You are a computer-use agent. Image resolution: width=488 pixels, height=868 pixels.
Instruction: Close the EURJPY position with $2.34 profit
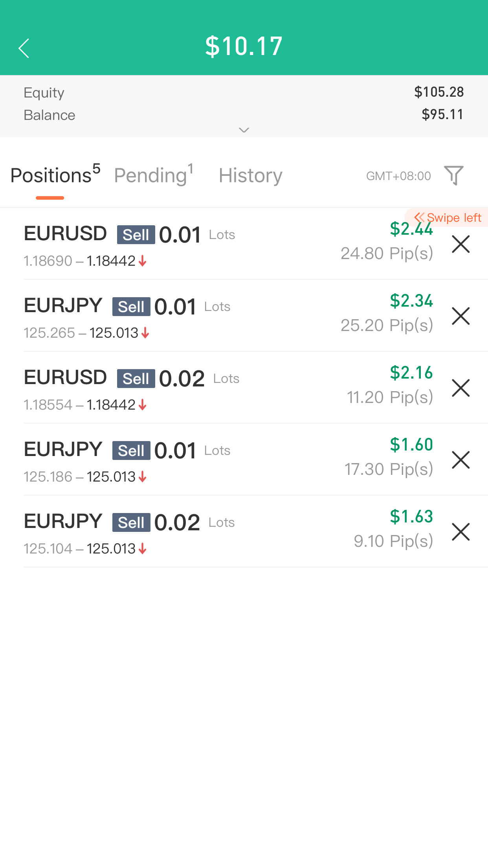[461, 316]
